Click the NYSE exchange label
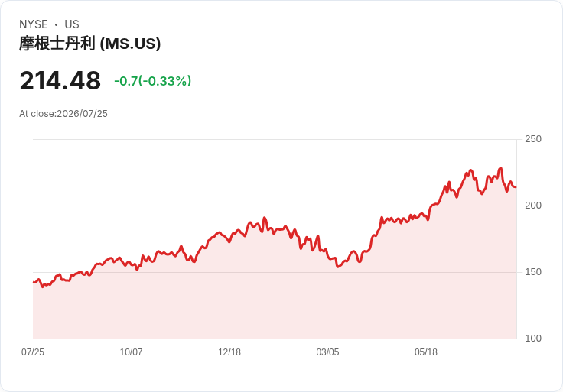Viewport: 563px width, 392px height. pos(34,24)
